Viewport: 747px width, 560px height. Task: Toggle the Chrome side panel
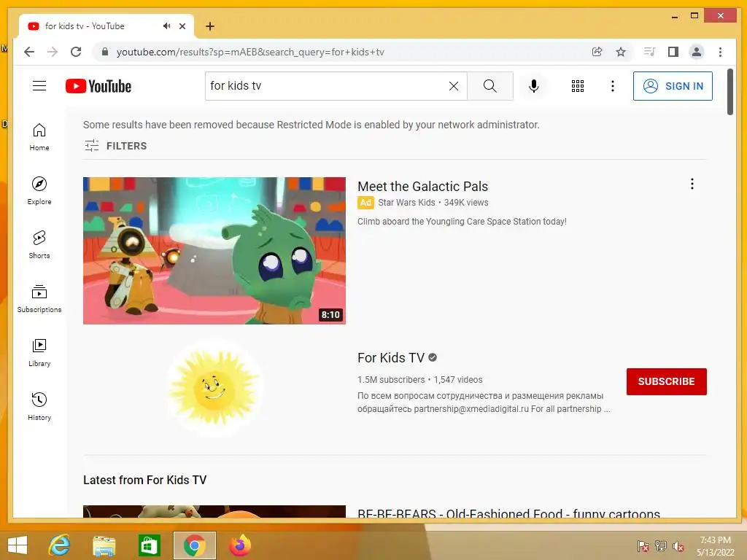pos(673,52)
